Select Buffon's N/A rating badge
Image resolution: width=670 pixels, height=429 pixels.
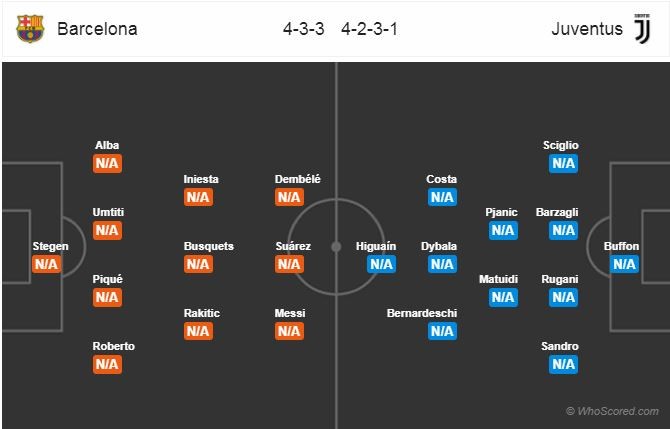[x=624, y=264]
